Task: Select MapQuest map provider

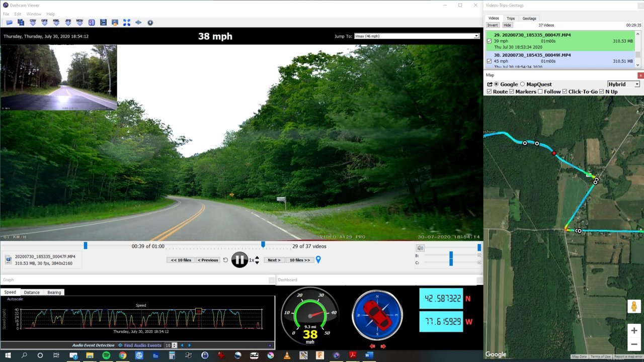Action: coord(522,84)
